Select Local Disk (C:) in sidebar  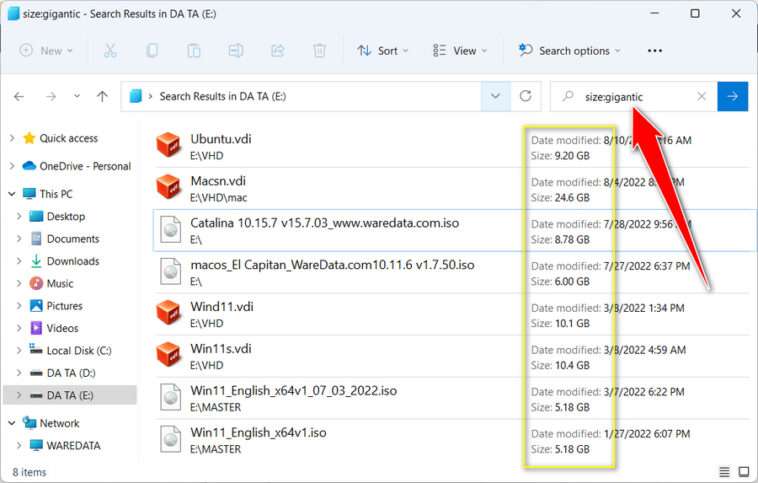(78, 351)
